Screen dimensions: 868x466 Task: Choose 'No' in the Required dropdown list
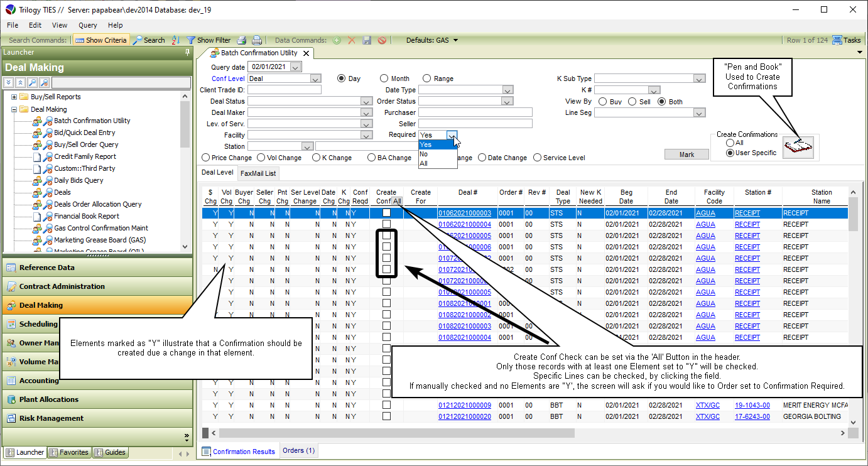pyautogui.click(x=424, y=154)
